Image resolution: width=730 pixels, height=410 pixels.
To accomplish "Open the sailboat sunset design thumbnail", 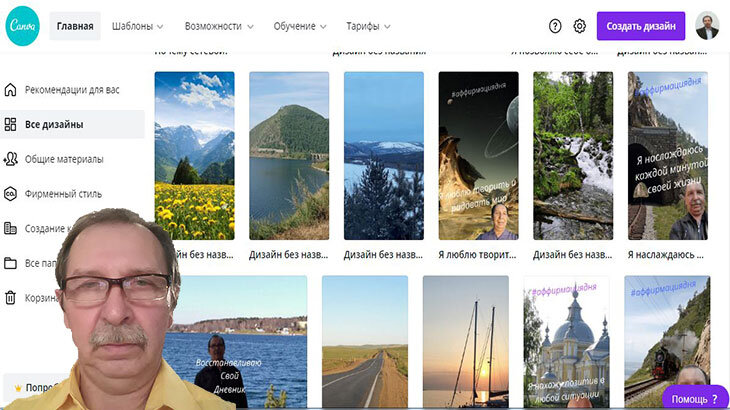I will pyautogui.click(x=466, y=342).
